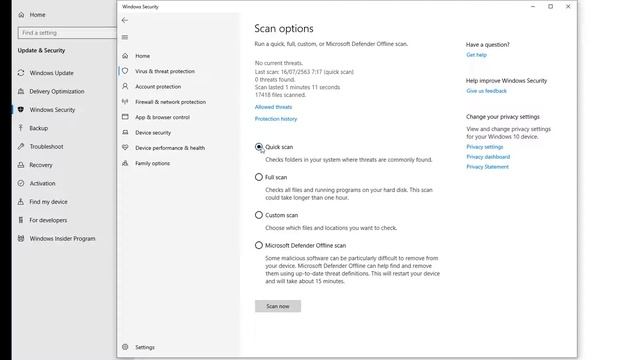
Task: Select the Custom scan radio button
Action: click(259, 215)
